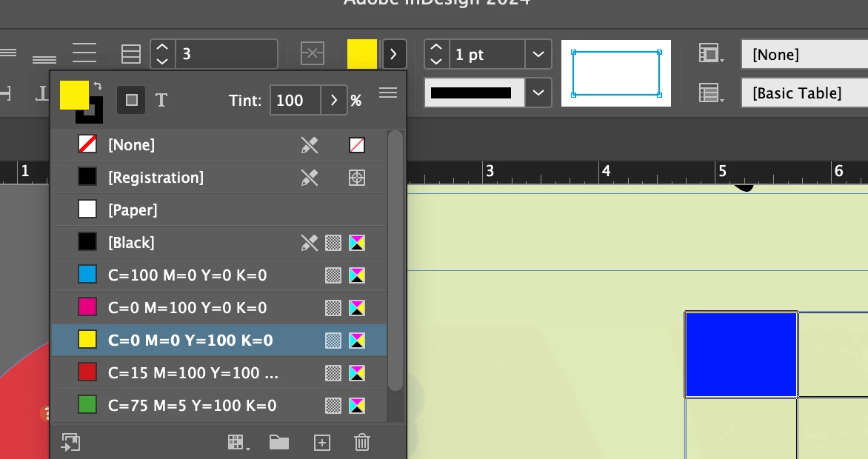Open the [Basic Table] table style dropdown

click(x=804, y=93)
